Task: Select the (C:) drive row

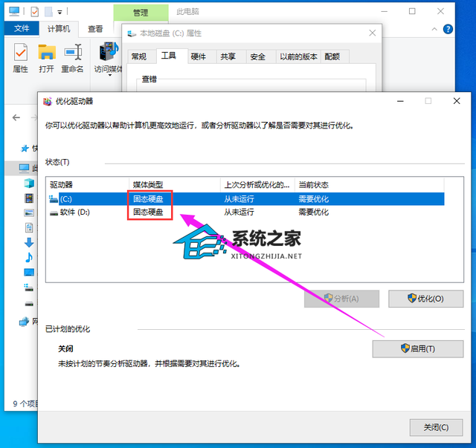Action: (246, 199)
